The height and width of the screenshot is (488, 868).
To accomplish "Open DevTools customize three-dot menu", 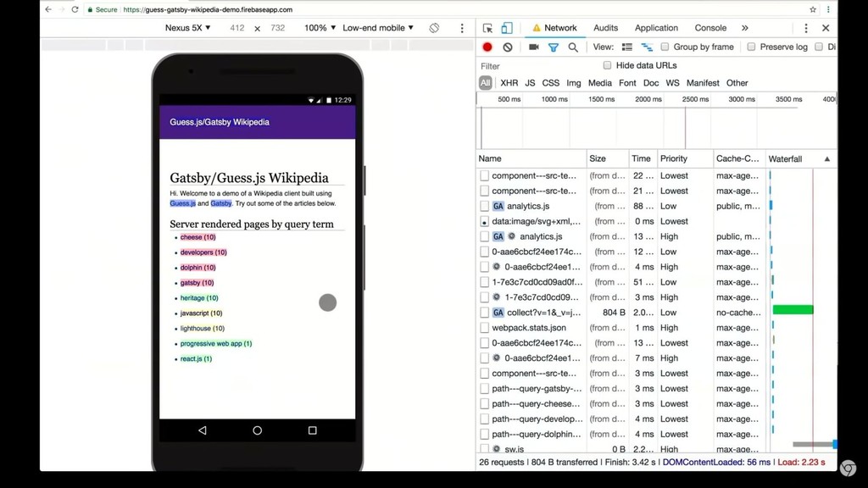I will [x=806, y=28].
